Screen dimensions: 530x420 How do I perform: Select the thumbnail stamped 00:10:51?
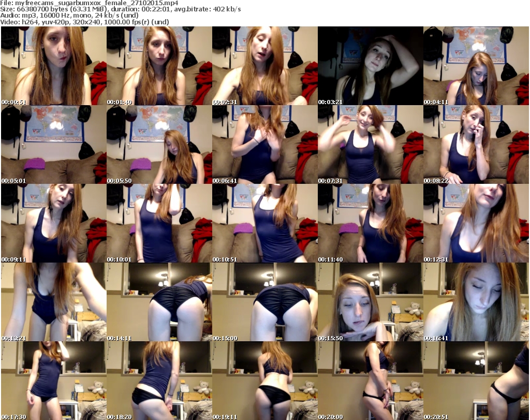click(265, 223)
